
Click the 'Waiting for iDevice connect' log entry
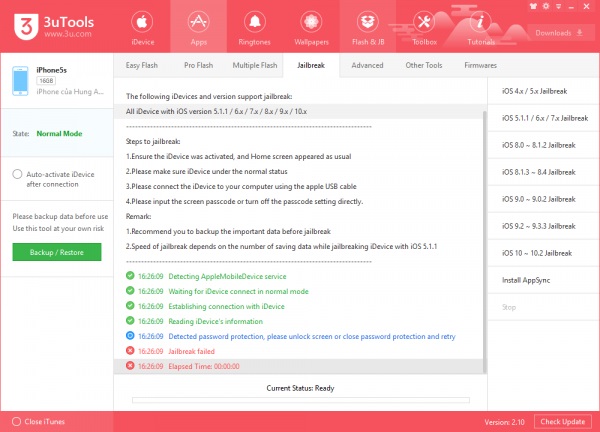pyautogui.click(x=238, y=292)
